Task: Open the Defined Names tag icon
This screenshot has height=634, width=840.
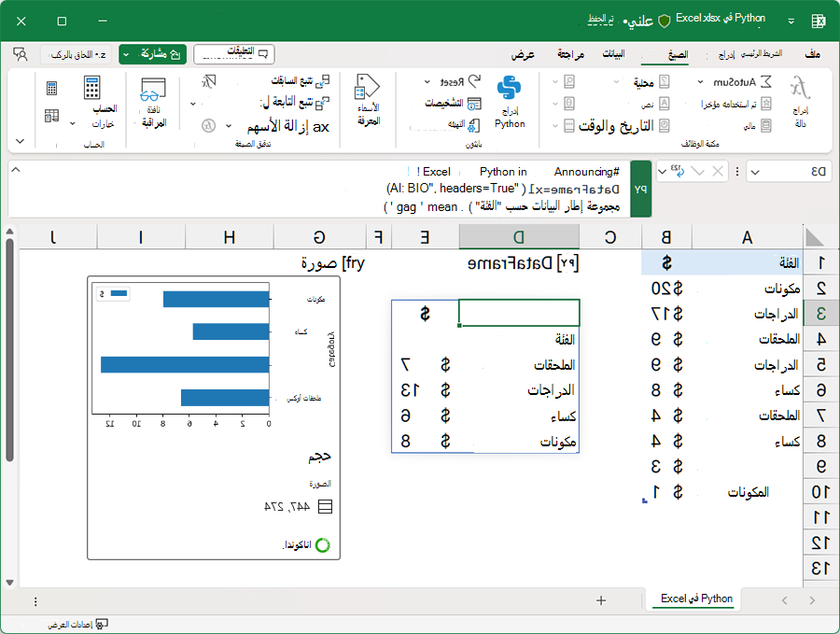Action: [x=367, y=87]
